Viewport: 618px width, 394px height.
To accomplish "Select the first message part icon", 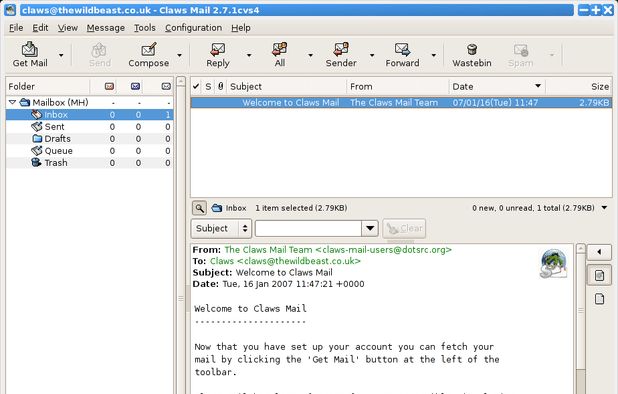I will pyautogui.click(x=599, y=275).
